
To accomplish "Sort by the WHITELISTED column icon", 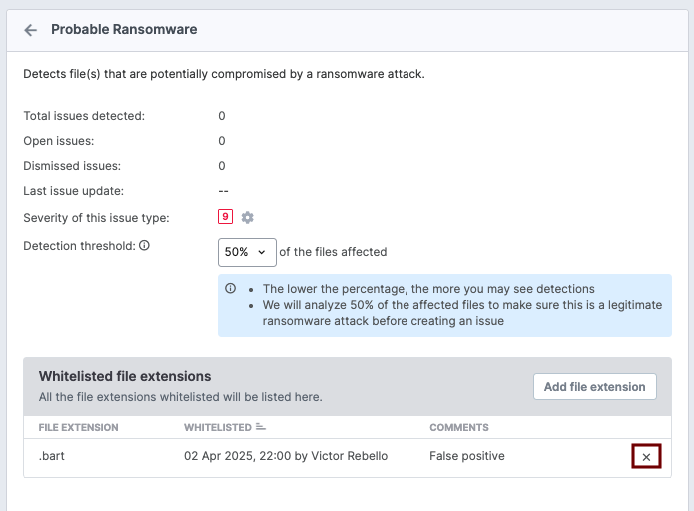I will pos(261,427).
